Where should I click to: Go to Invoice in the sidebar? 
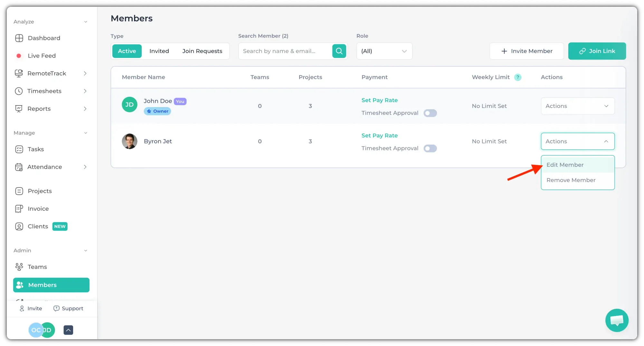38,209
